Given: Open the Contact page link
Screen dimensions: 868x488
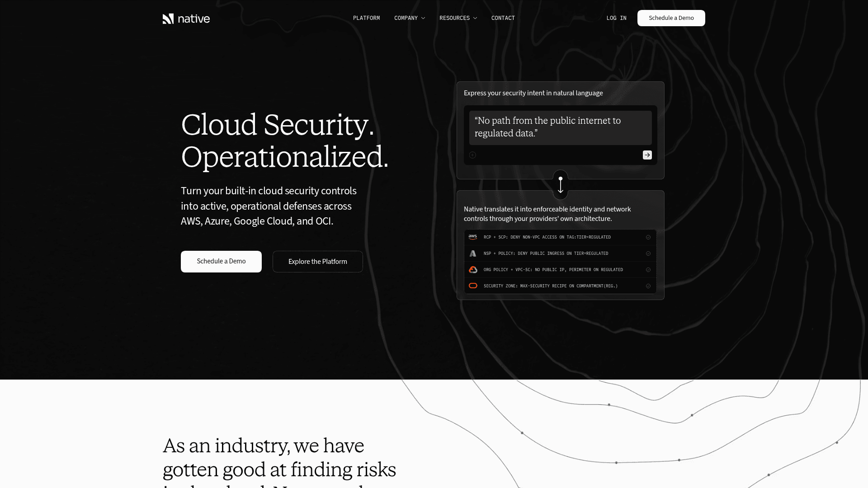Looking at the screenshot, I should (503, 18).
